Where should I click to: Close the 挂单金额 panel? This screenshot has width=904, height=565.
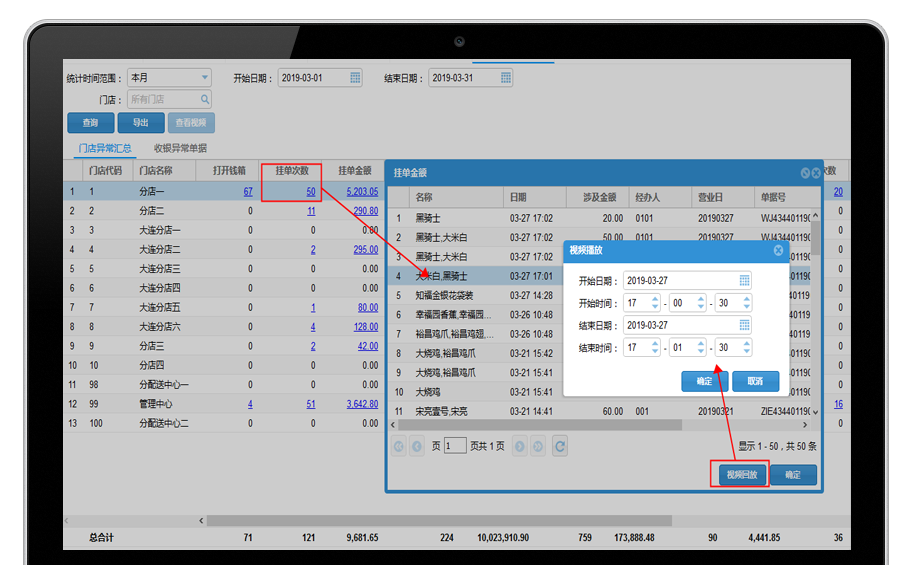click(816, 173)
